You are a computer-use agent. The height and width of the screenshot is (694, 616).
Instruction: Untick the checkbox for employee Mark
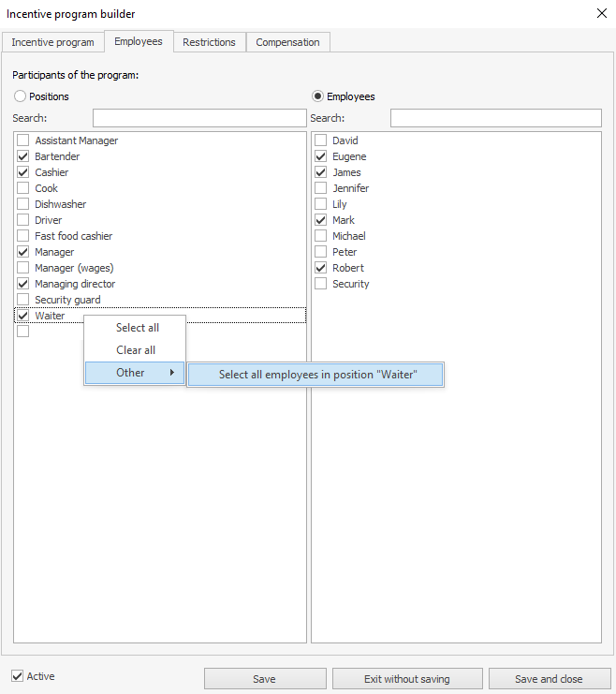(320, 220)
